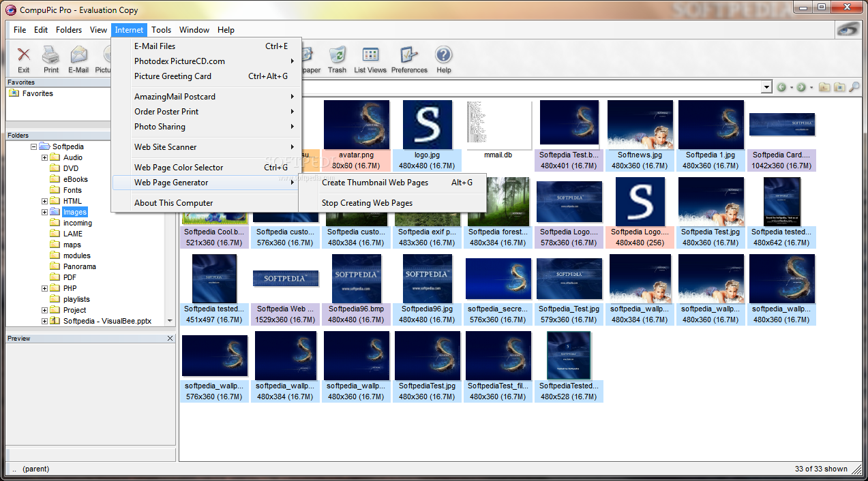Select the logo.jpg thumbnail
Image resolution: width=868 pixels, height=481 pixels.
pos(428,125)
